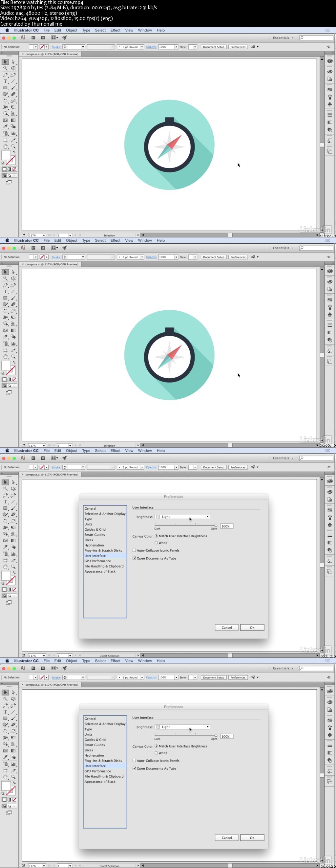Open the File menu in the top frame
Image resolution: width=336 pixels, height=868 pixels.
[x=47, y=30]
